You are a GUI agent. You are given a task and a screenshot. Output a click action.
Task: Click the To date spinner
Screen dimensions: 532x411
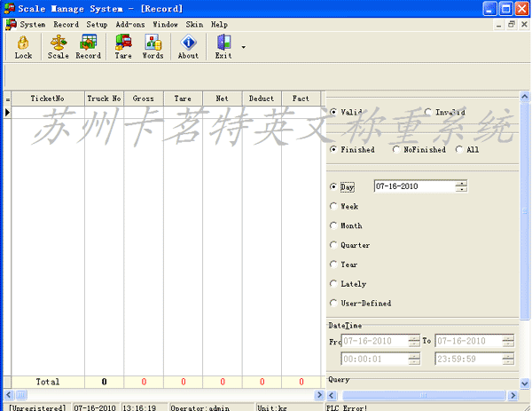(x=508, y=341)
